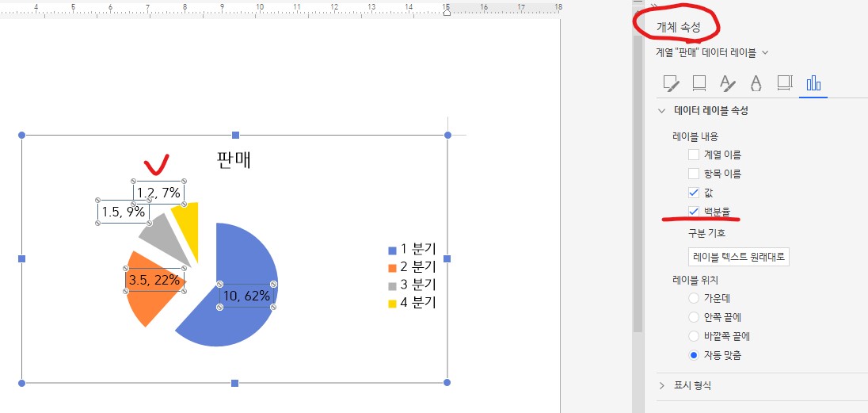Image resolution: width=868 pixels, height=413 pixels.
Task: Select the 안쪽 끝에 label position
Action: 694,317
